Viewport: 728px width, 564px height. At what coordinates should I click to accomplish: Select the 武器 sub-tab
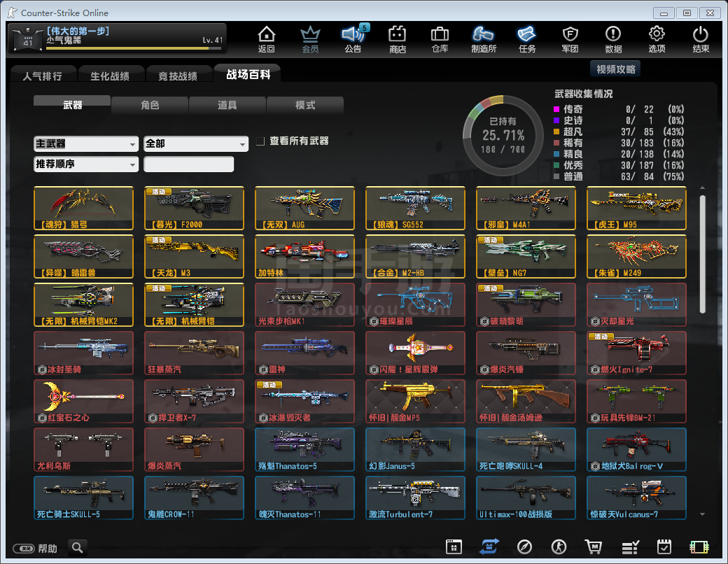pos(72,105)
